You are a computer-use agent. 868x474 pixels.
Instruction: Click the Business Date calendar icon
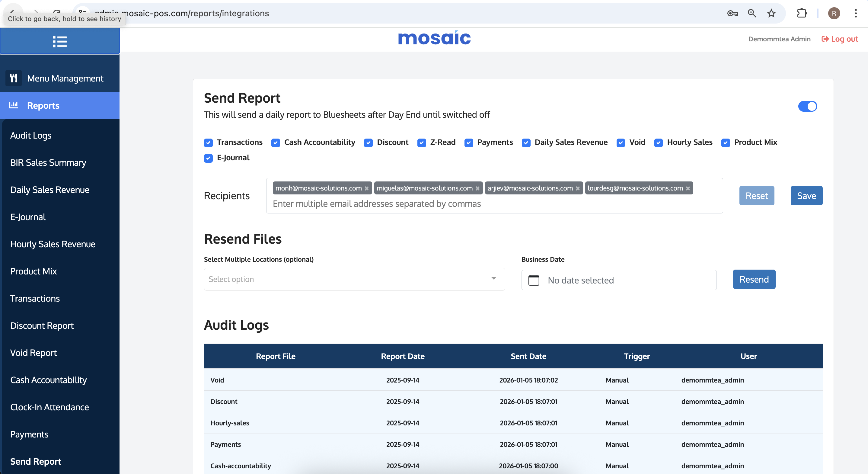click(x=534, y=280)
